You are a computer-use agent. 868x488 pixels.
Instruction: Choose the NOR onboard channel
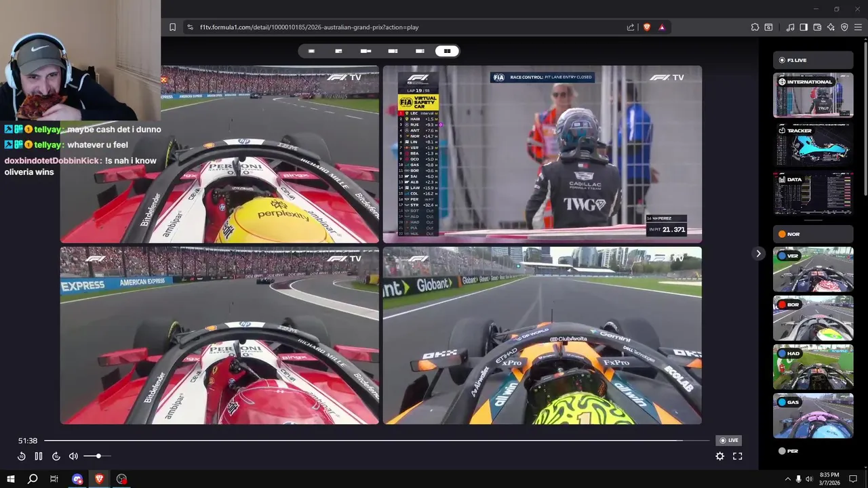[813, 234]
